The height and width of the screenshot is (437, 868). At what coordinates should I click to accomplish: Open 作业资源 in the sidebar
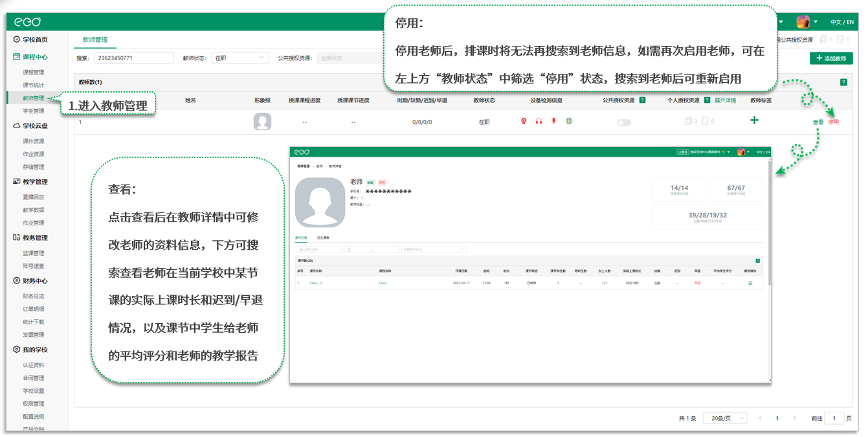34,154
